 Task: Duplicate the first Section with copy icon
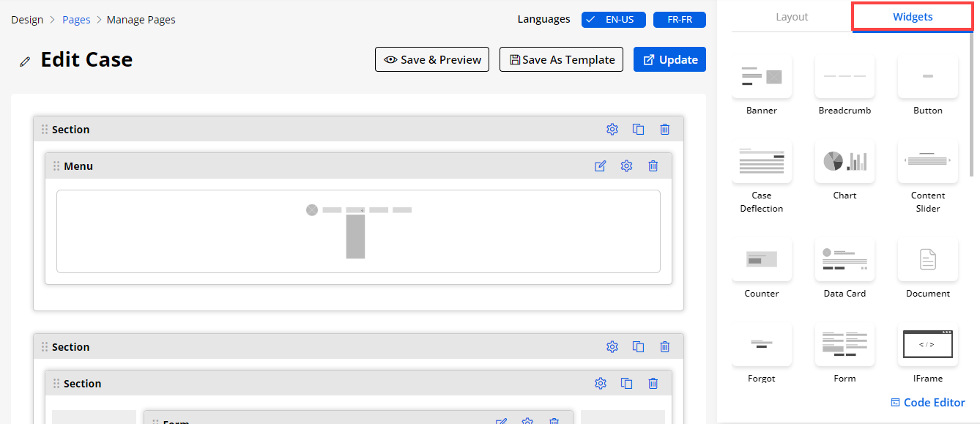[638, 130]
